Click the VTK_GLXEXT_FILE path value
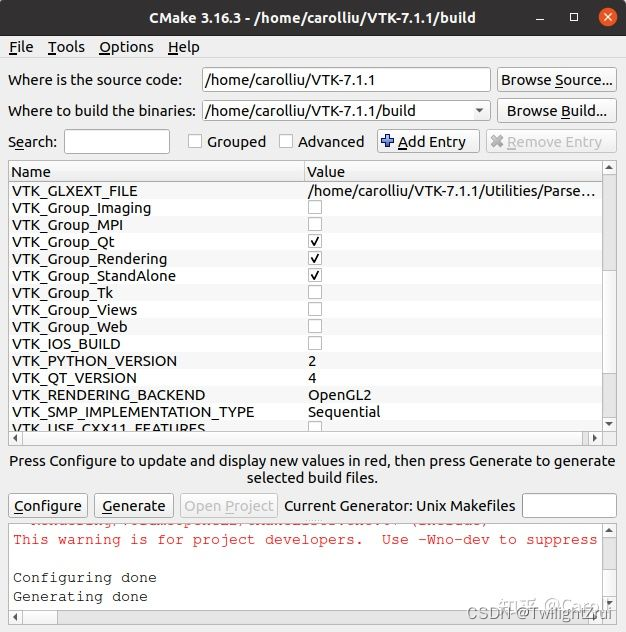Image resolution: width=626 pixels, height=632 pixels. pyautogui.click(x=451, y=191)
